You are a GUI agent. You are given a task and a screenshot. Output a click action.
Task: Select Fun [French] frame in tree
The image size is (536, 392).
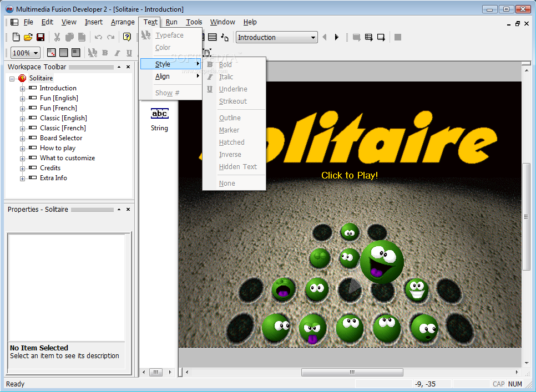58,108
